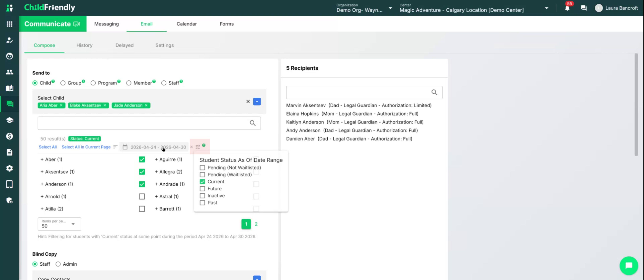Select the Program send-to radio button
This screenshot has width=644, height=280.
click(93, 83)
